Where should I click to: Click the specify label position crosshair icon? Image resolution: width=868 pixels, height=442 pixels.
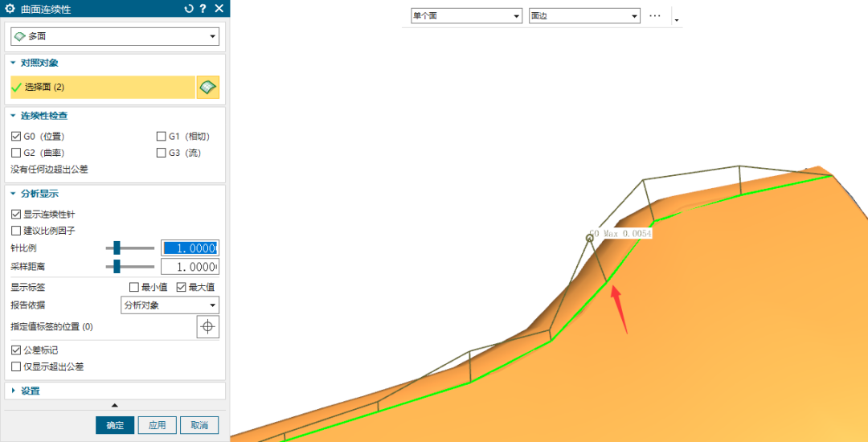[208, 327]
